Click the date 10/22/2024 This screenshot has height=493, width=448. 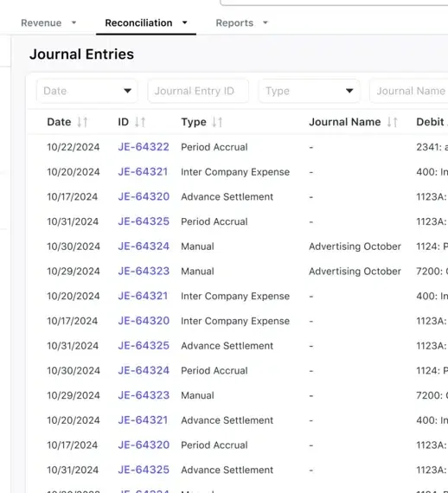74,147
